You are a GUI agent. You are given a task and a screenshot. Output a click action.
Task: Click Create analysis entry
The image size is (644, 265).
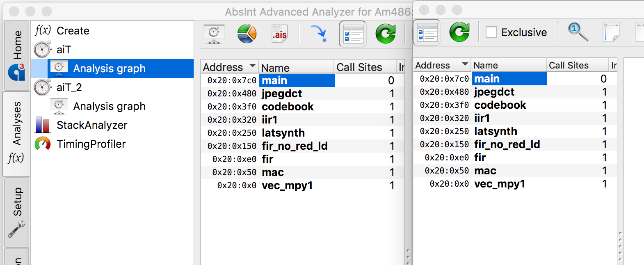(73, 31)
